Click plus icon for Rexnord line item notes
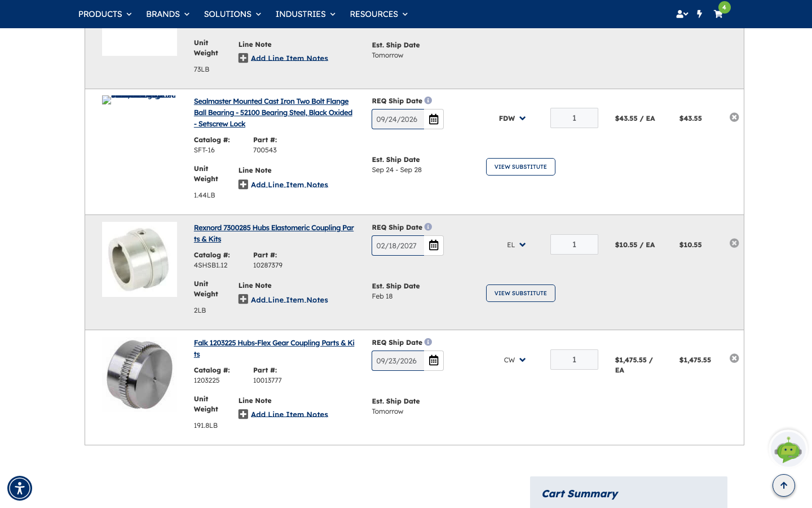The width and height of the screenshot is (812, 508). pyautogui.click(x=243, y=299)
